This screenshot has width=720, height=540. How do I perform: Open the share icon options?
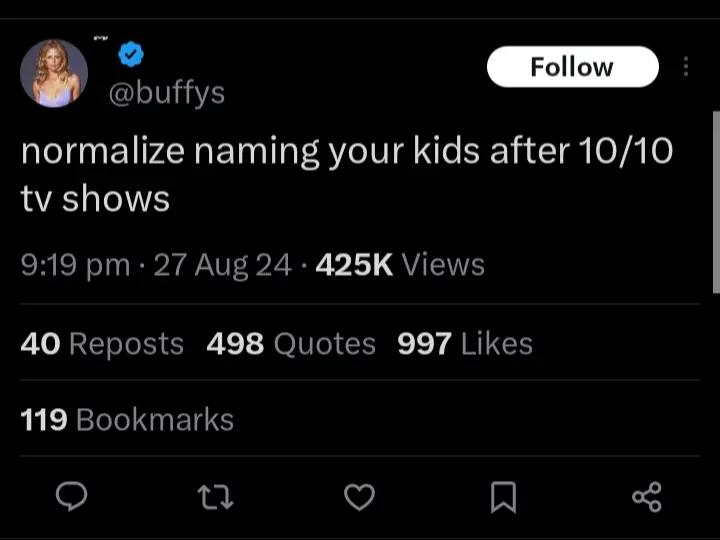coord(647,497)
